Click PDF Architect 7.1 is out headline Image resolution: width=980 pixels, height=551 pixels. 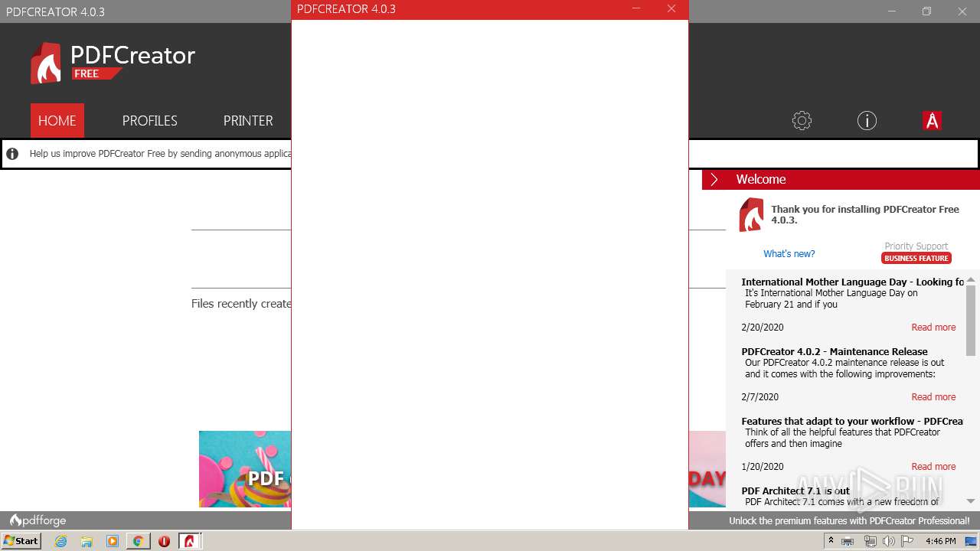click(x=795, y=491)
